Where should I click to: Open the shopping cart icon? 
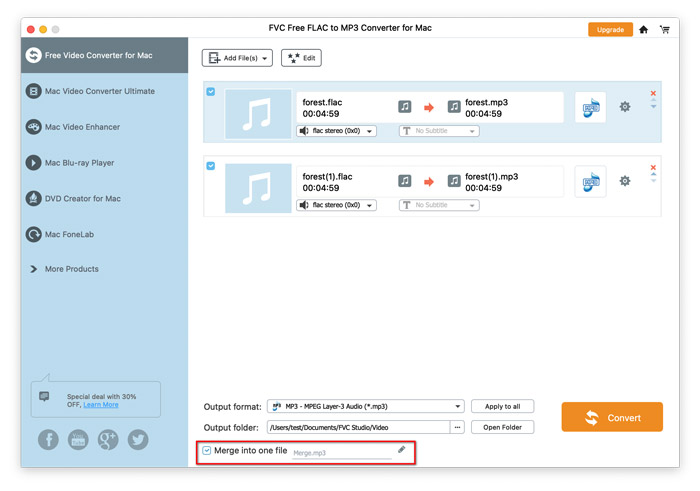665,29
